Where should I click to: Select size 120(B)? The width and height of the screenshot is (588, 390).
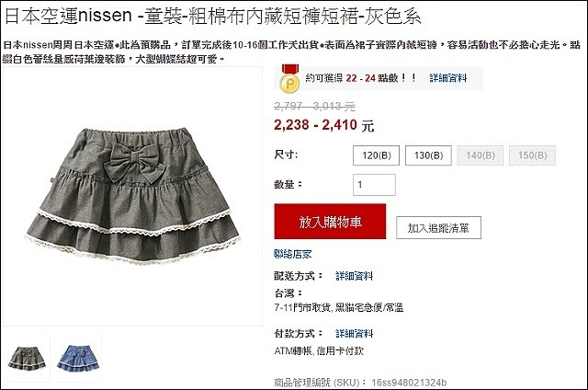click(376, 155)
